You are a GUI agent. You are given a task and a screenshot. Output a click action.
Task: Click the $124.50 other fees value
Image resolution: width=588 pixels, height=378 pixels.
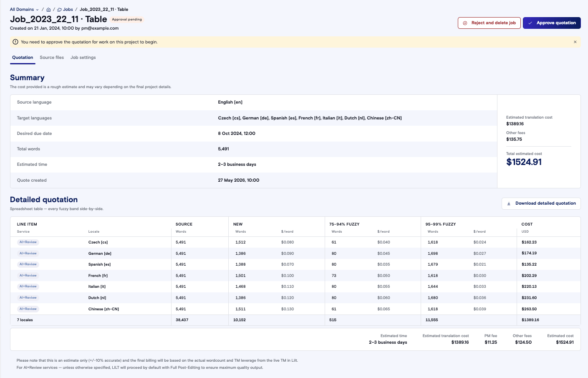tap(523, 342)
